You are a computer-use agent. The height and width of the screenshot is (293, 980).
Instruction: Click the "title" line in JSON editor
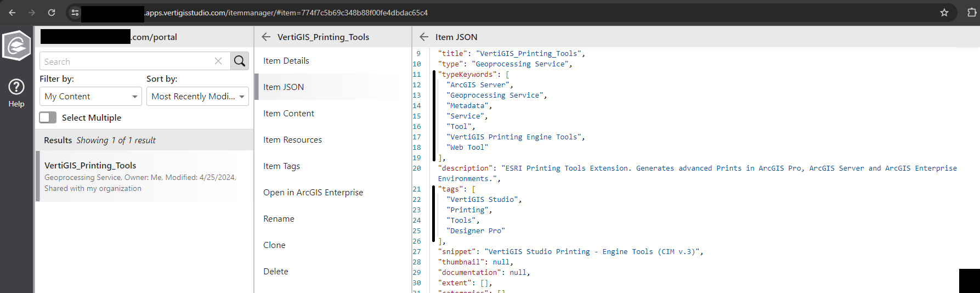click(x=511, y=54)
